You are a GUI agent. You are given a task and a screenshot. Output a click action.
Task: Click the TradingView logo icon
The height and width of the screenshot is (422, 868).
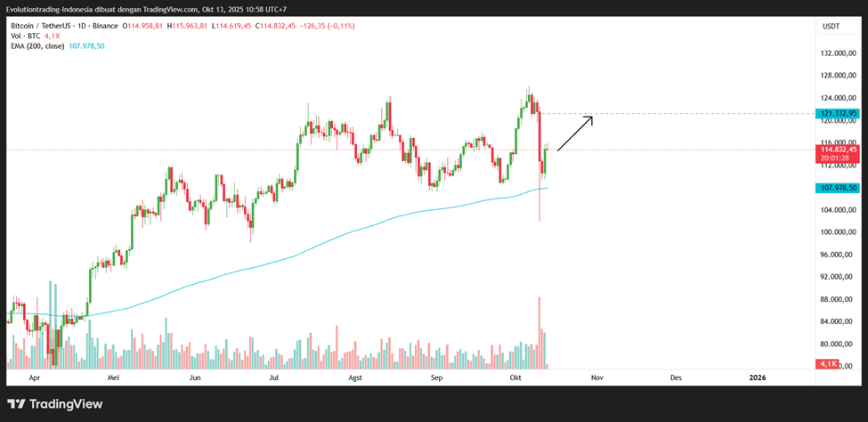pyautogui.click(x=16, y=404)
